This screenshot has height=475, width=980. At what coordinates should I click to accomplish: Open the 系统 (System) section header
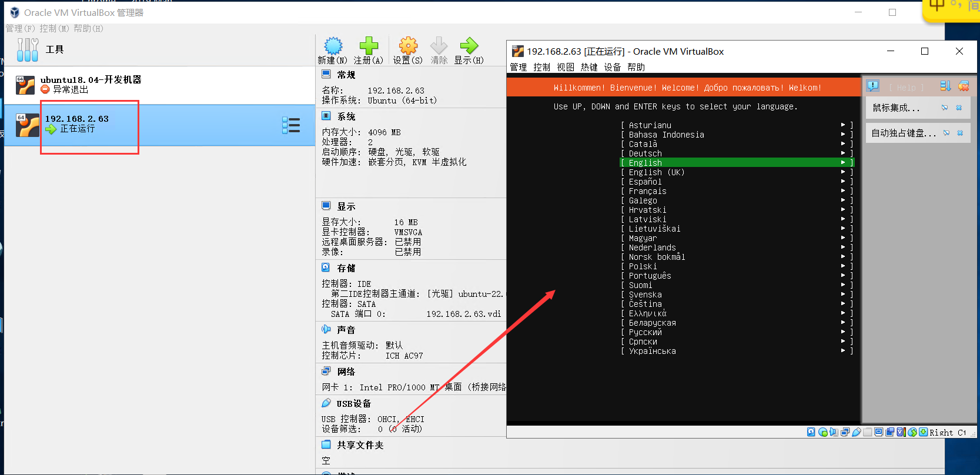coord(346,116)
